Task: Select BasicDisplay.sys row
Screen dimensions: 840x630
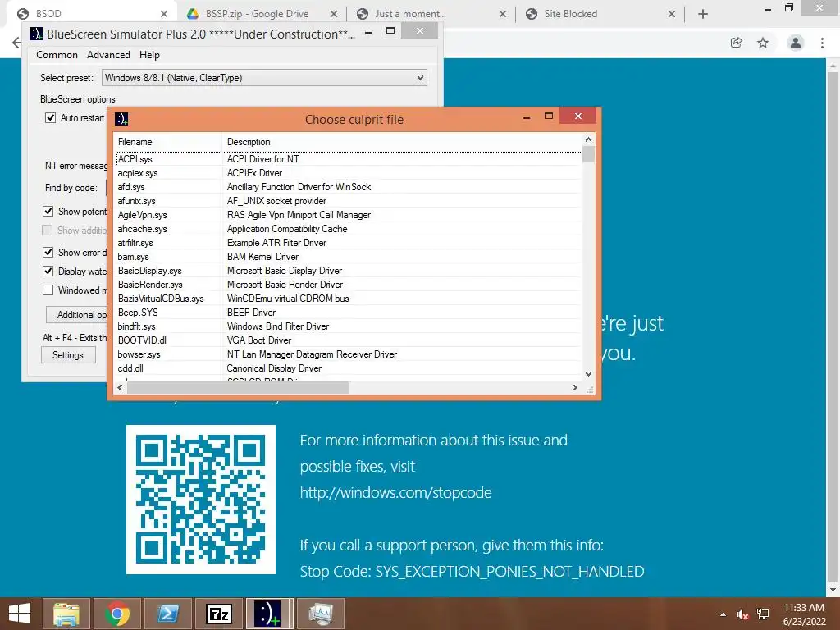Action: click(x=348, y=271)
